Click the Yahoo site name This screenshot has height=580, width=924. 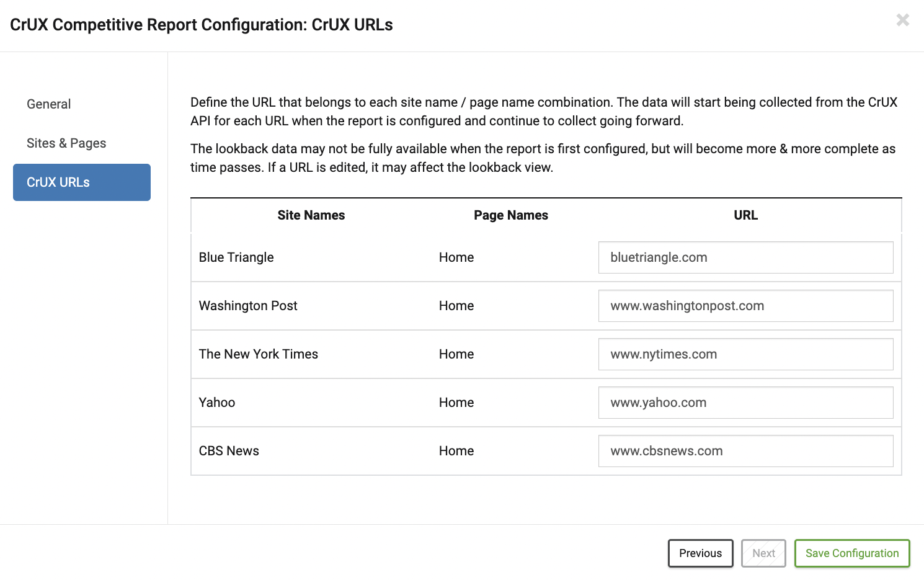pyautogui.click(x=217, y=403)
